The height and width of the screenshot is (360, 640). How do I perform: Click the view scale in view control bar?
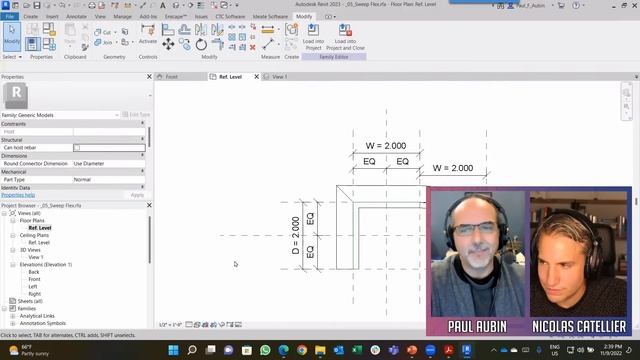tap(170, 325)
